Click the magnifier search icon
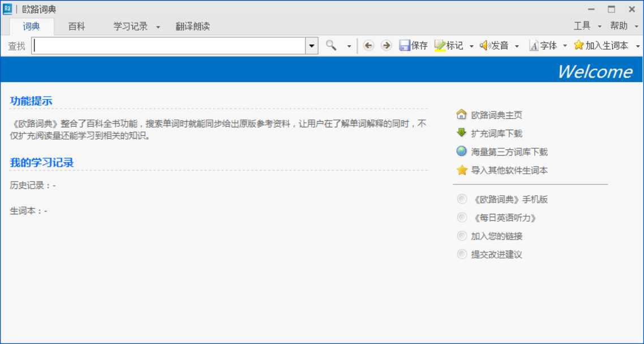This screenshot has width=644, height=344. (x=331, y=46)
